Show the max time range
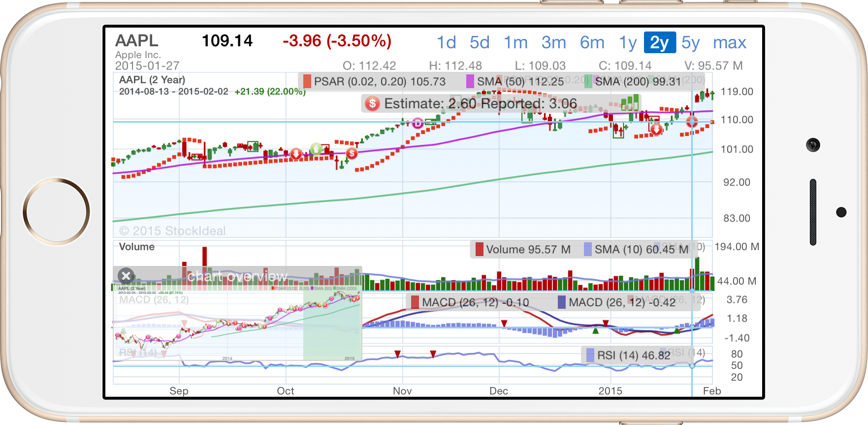 [730, 42]
